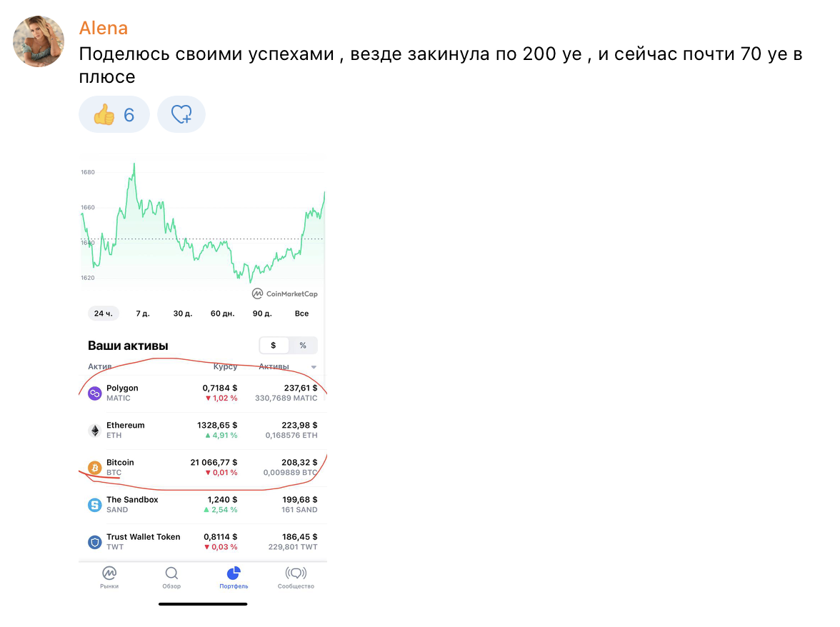Click the Ethereum coin icon
The image size is (840, 627).
94,431
